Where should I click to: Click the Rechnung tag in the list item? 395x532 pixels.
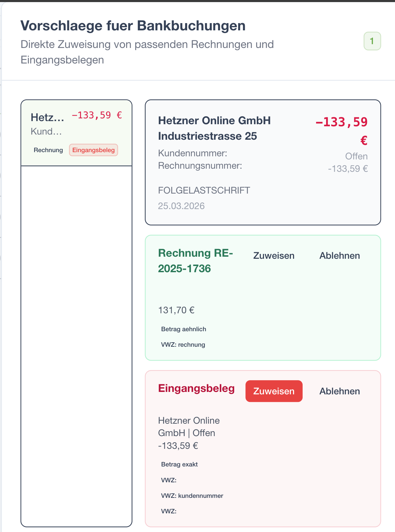pos(48,150)
